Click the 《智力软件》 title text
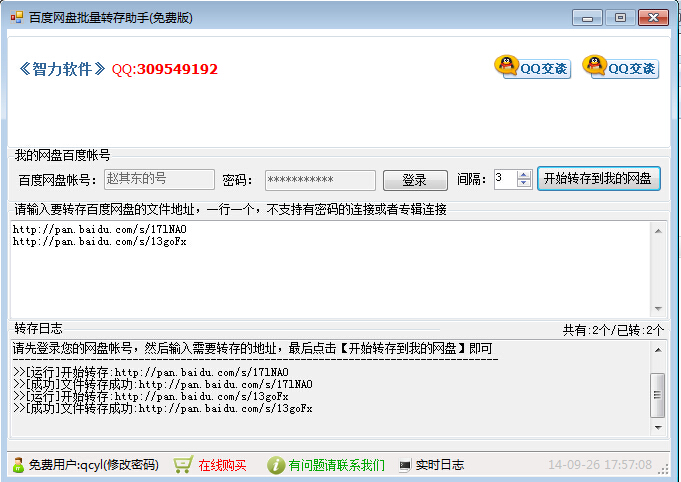The width and height of the screenshot is (681, 482). [x=62, y=69]
